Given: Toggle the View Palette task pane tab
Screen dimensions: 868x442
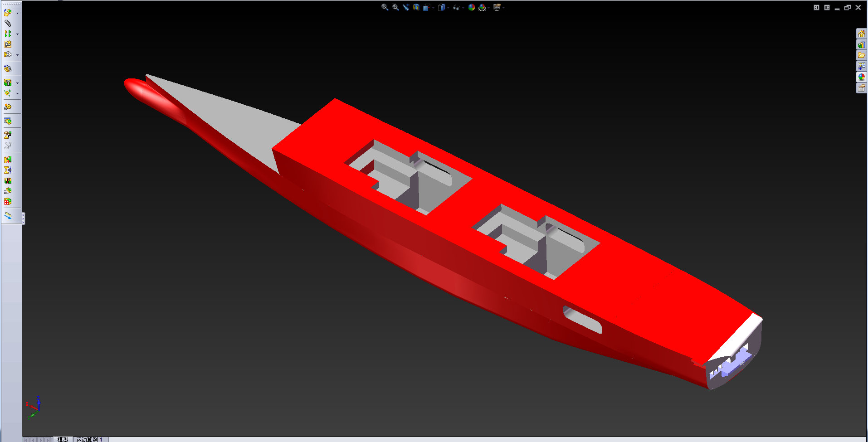Looking at the screenshot, I should coord(861,66).
